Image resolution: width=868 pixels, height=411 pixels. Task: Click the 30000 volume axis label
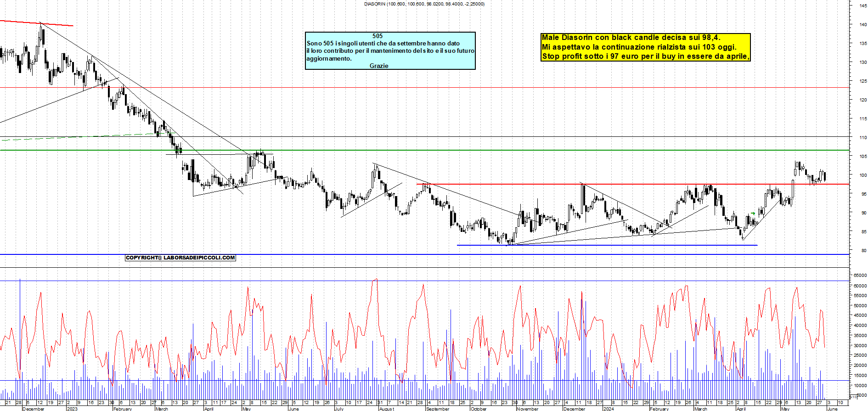(x=860, y=345)
